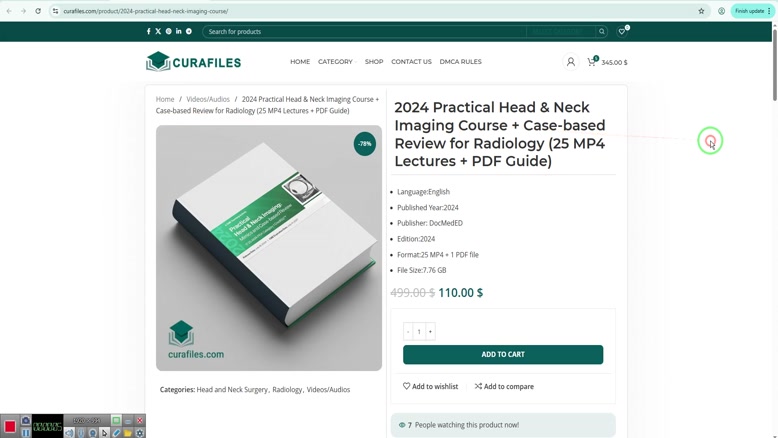
Task: Open the user account icon
Action: (571, 62)
